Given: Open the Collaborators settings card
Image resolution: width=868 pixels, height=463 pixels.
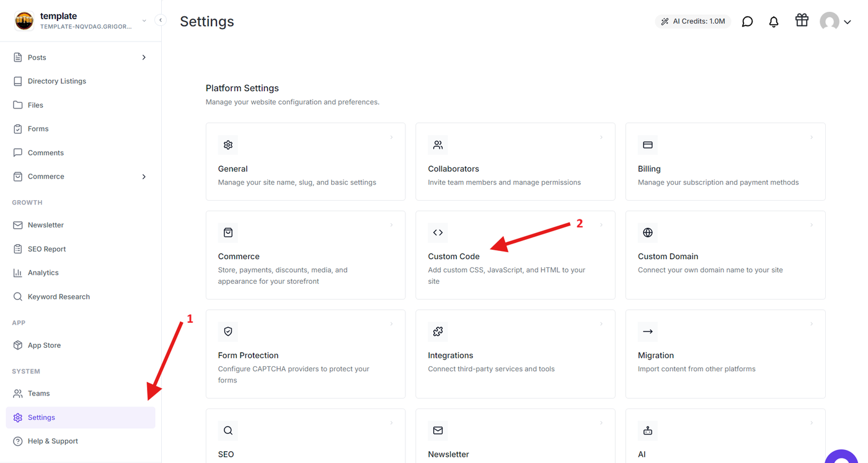Looking at the screenshot, I should pyautogui.click(x=515, y=162).
